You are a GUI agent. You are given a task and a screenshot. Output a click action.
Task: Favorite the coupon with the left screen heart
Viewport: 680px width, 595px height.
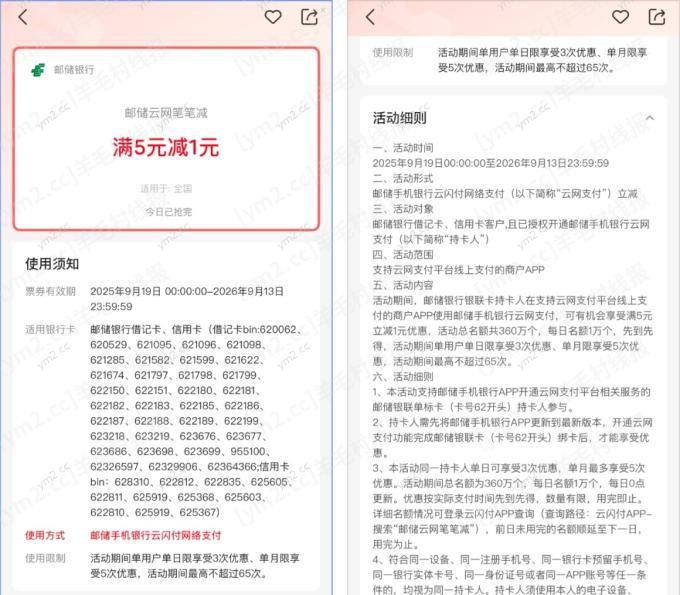coord(273,17)
